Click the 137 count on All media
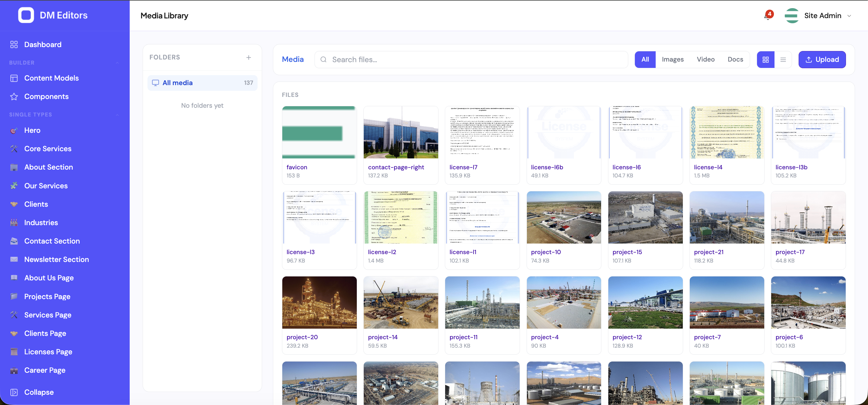This screenshot has height=405, width=868. point(248,83)
